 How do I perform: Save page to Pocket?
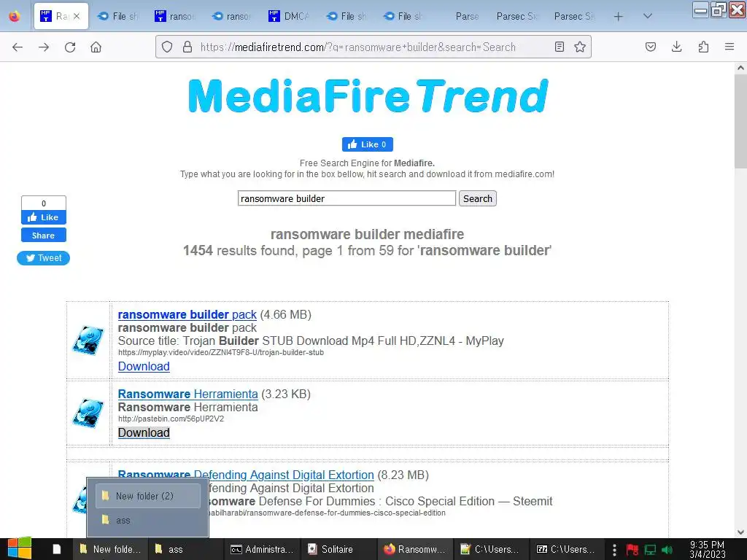(x=650, y=47)
